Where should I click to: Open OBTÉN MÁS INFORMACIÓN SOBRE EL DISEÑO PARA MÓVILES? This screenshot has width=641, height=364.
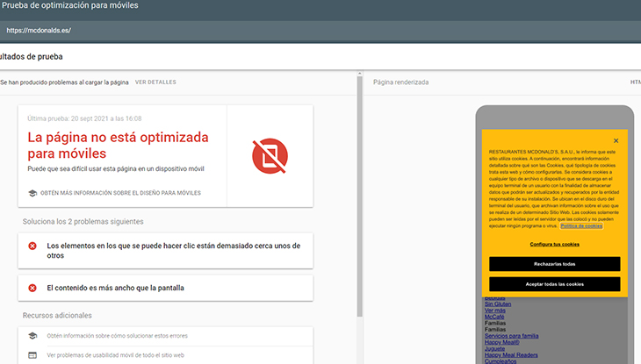[x=120, y=193]
